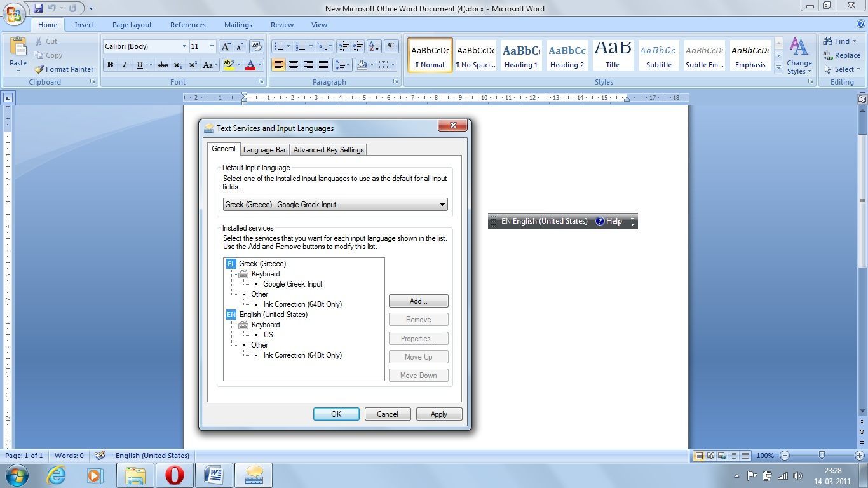This screenshot has height=488, width=868.
Task: Click the Format Painter button
Action: pyautogui.click(x=64, y=69)
